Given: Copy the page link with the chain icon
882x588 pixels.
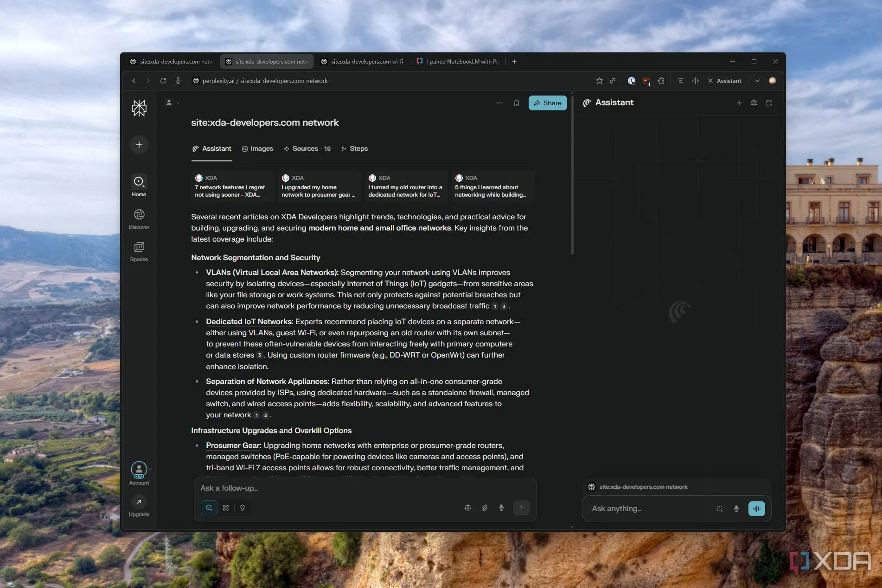Looking at the screenshot, I should pyautogui.click(x=613, y=81).
